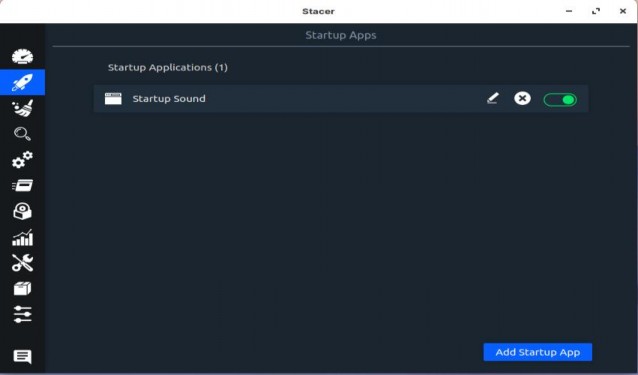Viewport: 638px width, 375px height.
Task: Open the Search magnifier icon
Action: pos(22,134)
